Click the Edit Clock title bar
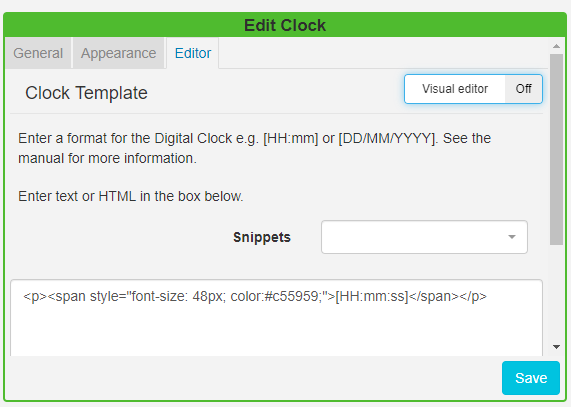This screenshot has height=407, width=571. coord(285,25)
